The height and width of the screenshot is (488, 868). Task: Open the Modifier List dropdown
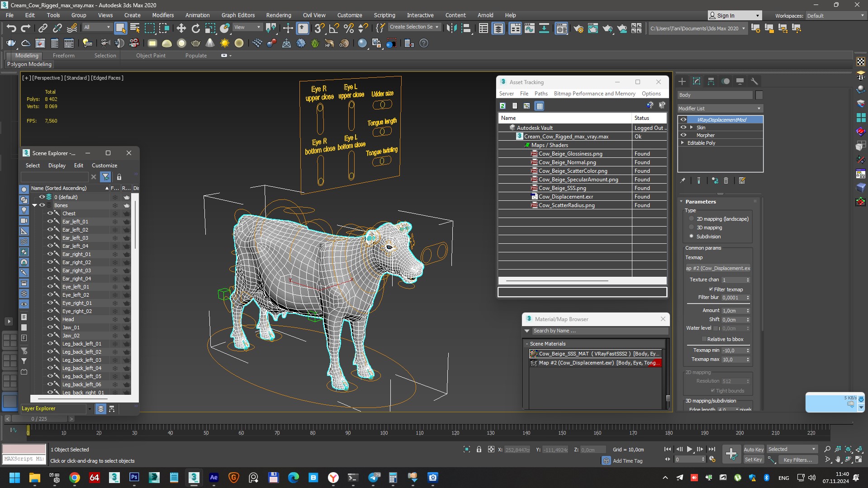(720, 109)
